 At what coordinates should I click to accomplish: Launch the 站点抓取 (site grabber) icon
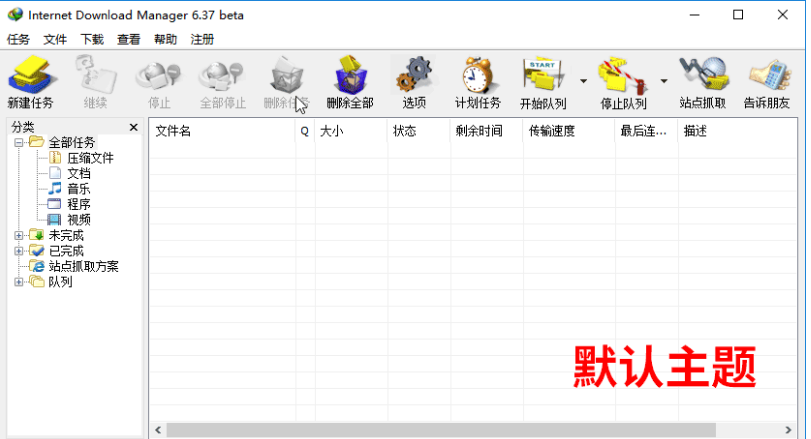[x=702, y=75]
